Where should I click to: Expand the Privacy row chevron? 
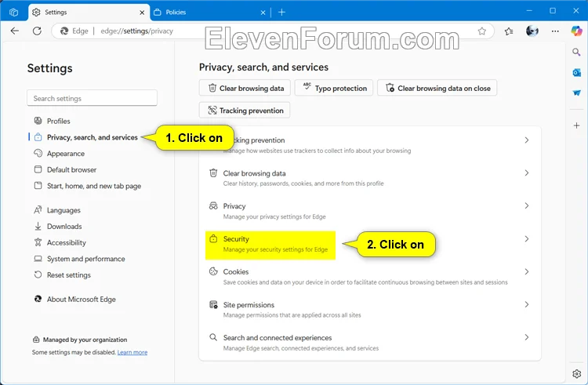click(x=527, y=205)
